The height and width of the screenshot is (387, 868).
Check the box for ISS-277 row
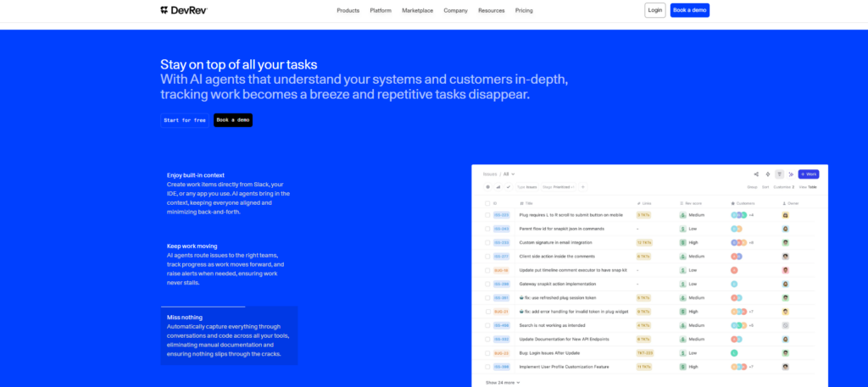pos(487,257)
